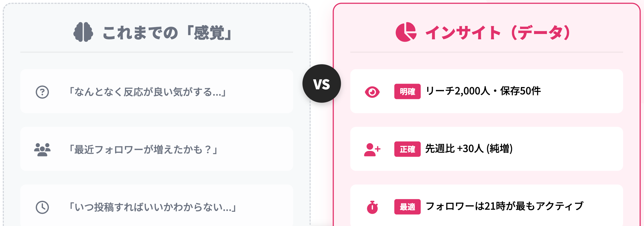Image resolution: width=644 pixels, height=226 pixels.
Task: Click text リーチ2,000人・保存50件
Action: tap(483, 91)
